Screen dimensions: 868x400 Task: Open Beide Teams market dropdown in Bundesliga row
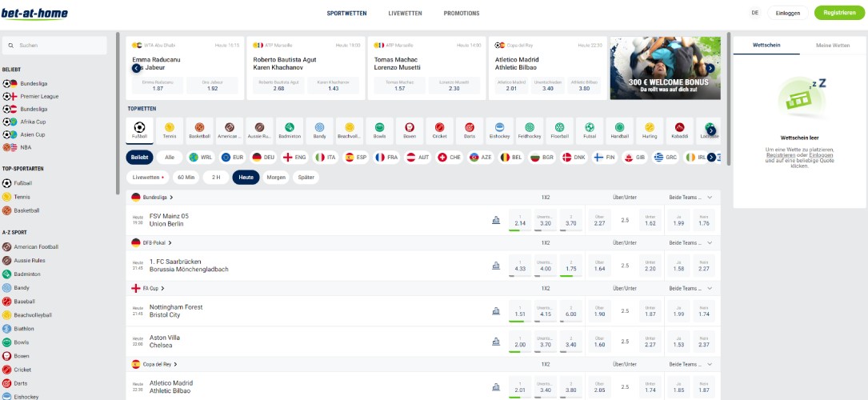point(710,197)
